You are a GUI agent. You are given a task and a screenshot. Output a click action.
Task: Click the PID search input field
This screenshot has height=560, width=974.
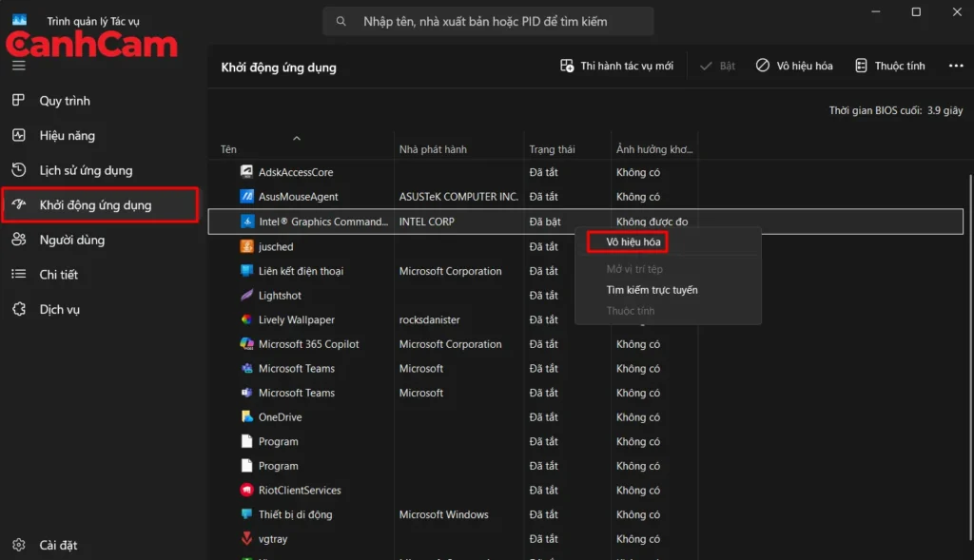[x=487, y=20]
